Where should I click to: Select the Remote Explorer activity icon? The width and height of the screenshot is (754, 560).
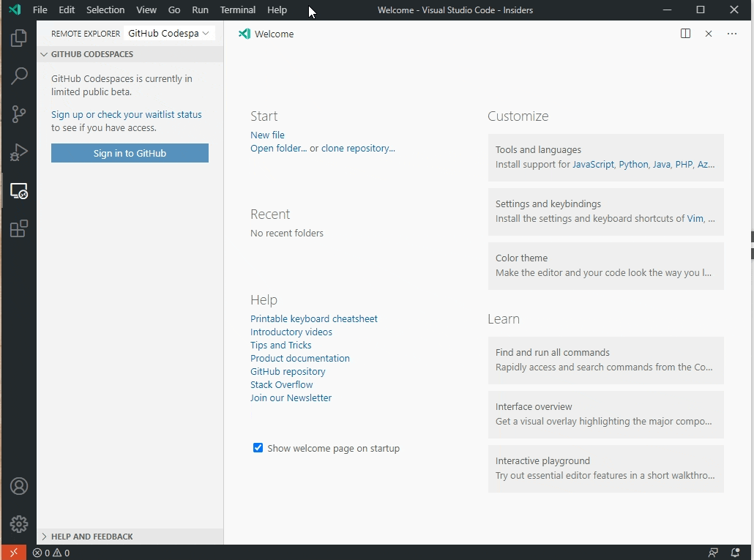19,191
